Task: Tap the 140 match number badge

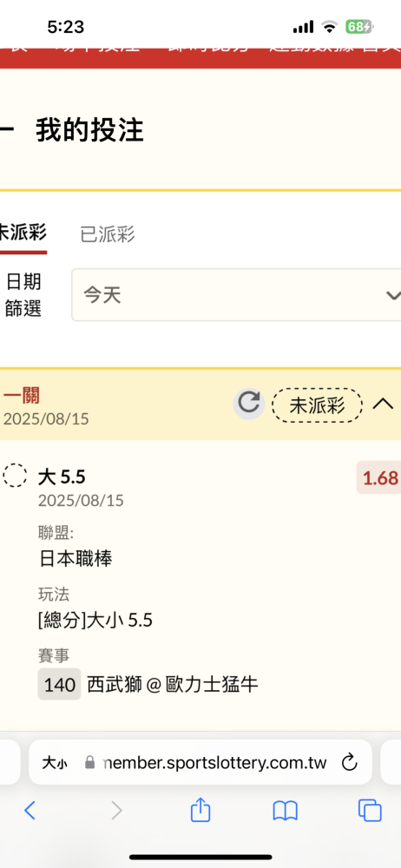Action: 59,685
